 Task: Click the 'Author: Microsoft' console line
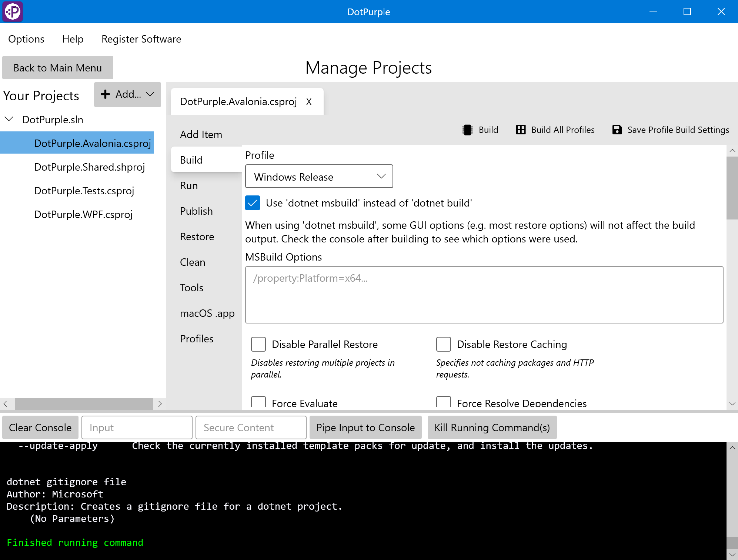tap(55, 494)
